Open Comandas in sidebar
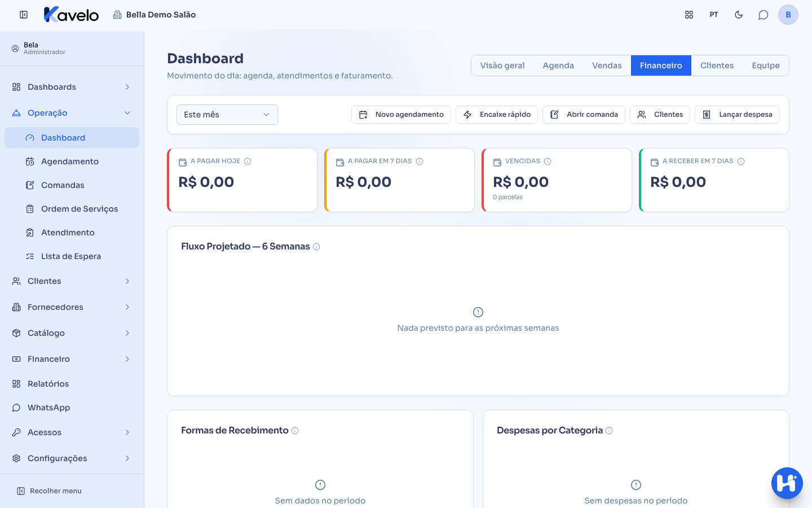 [x=72, y=185]
